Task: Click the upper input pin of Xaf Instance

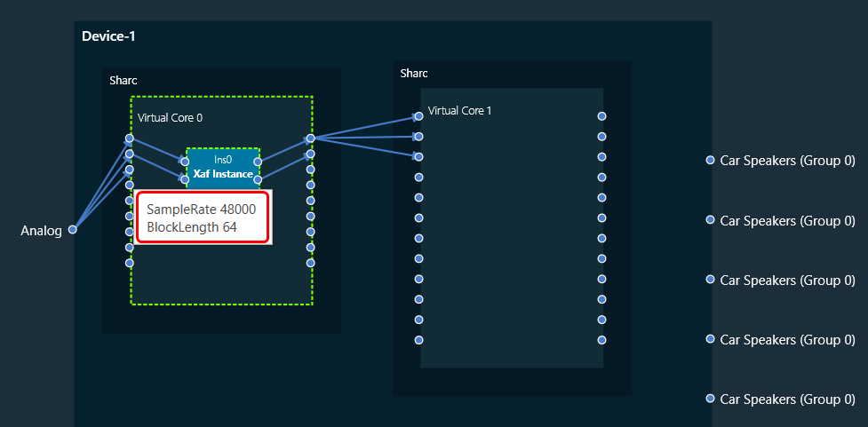Action: [x=186, y=162]
